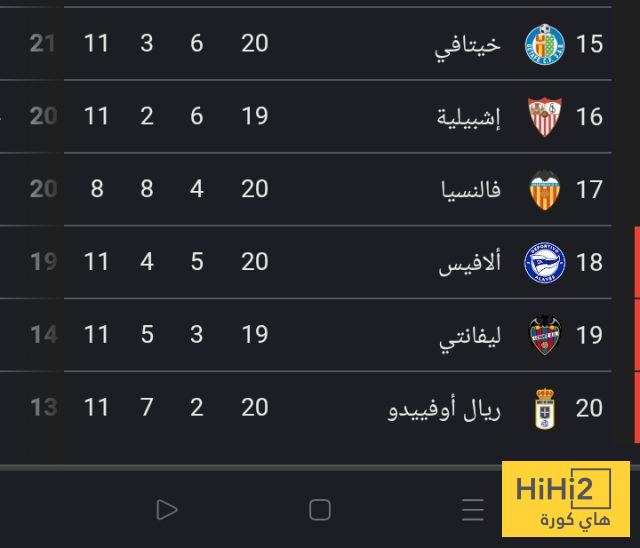Select rank number 20 in standings

[x=590, y=408]
